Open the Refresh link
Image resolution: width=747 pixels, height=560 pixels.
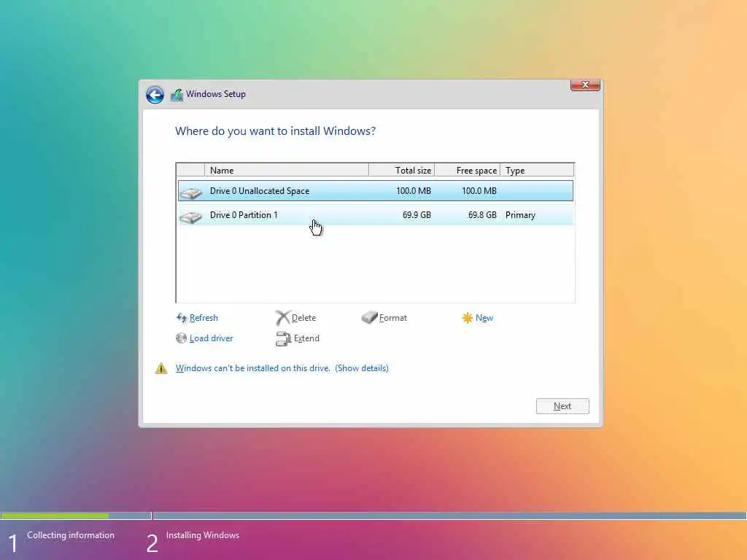tap(204, 318)
